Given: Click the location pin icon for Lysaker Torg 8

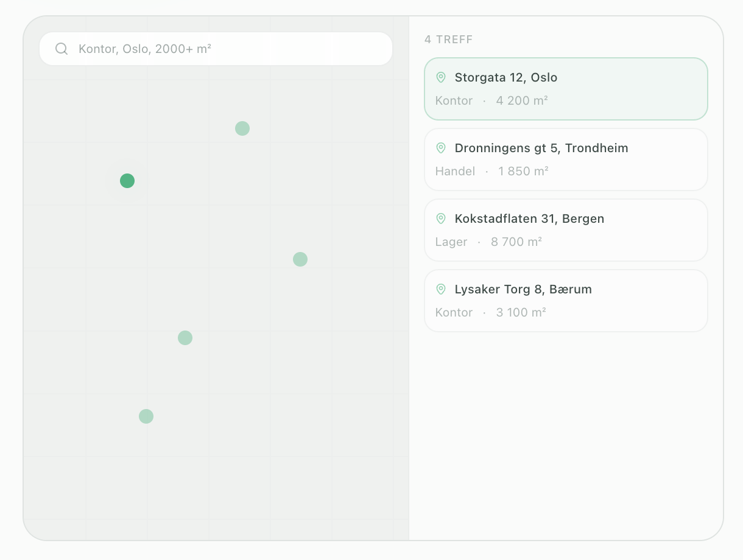Looking at the screenshot, I should (441, 289).
